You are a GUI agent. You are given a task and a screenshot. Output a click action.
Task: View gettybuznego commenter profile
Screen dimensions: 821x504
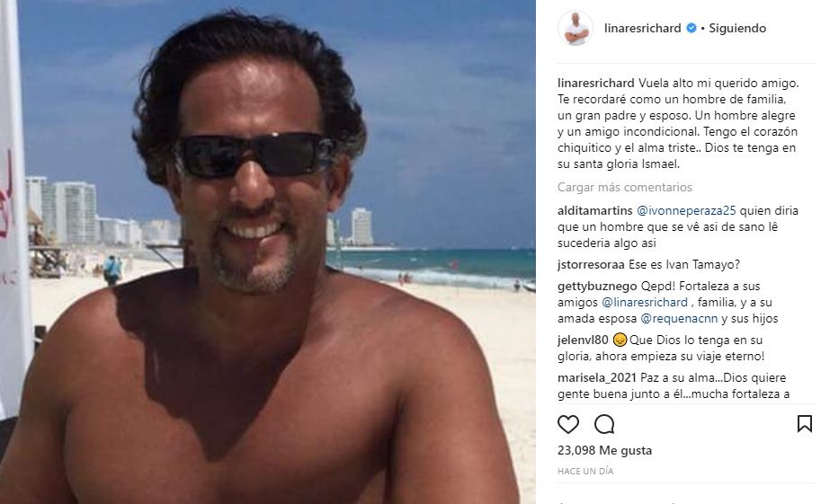pos(597,286)
